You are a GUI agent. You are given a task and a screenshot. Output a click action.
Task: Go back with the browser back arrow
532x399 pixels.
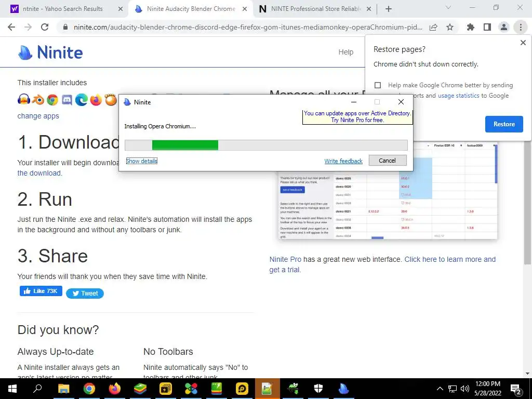11,27
